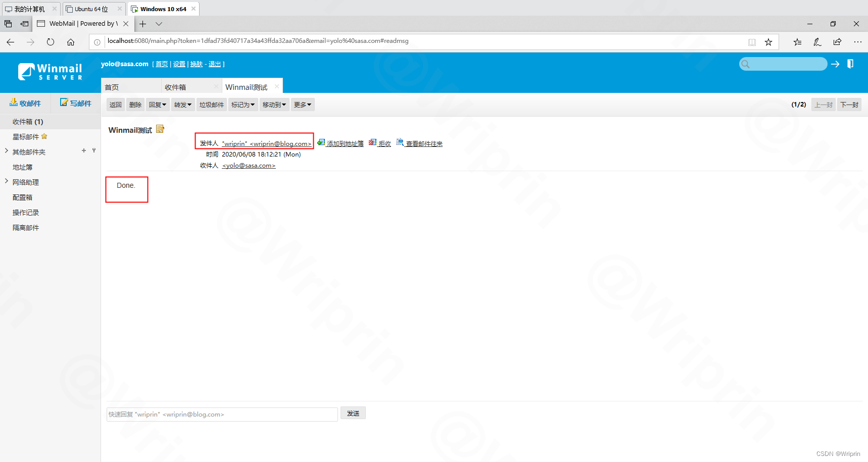Screen dimensions: 868x462
Task: Click the 发送 quick-reply send button
Action: click(x=353, y=413)
